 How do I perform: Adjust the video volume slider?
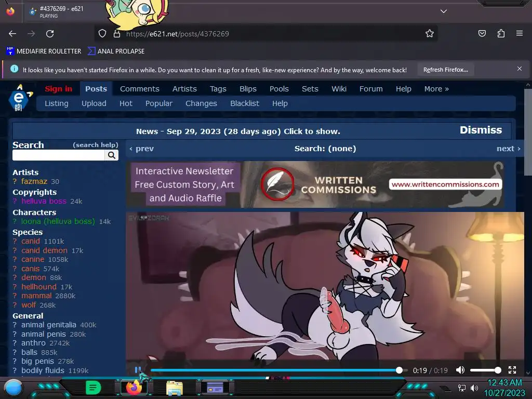coord(485,370)
